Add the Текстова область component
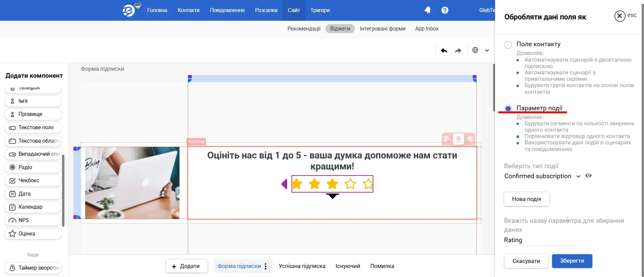 [x=33, y=141]
